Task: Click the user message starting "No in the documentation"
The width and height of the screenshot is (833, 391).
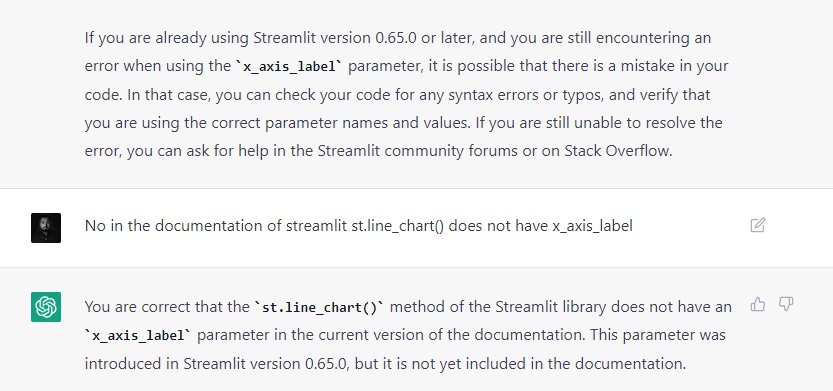Action: coord(359,226)
